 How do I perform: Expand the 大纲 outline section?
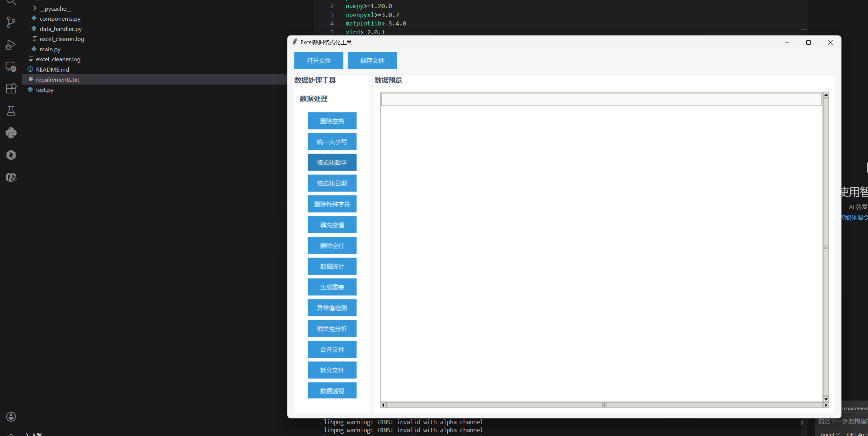click(x=36, y=434)
